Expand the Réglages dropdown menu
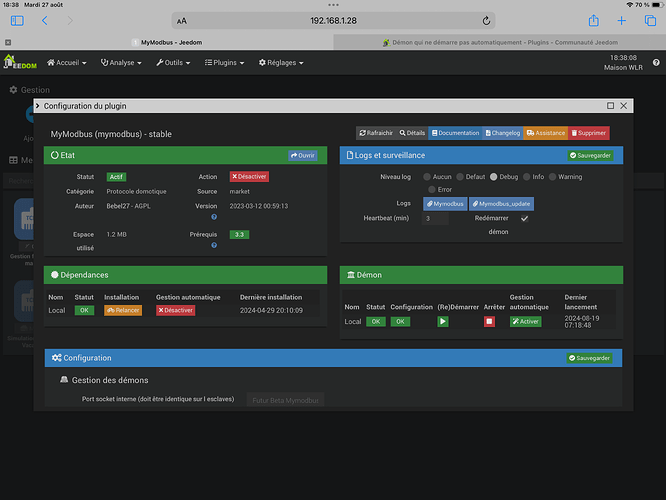 click(x=281, y=62)
